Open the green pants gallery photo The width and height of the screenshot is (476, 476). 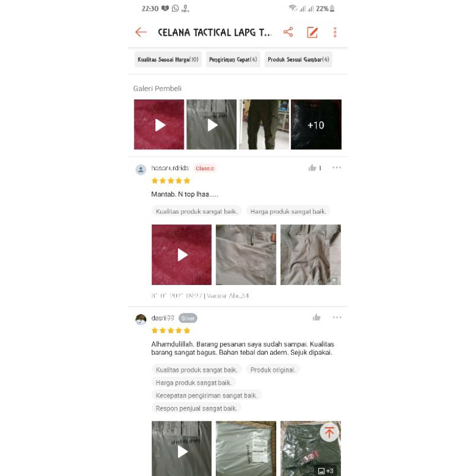coord(264,124)
